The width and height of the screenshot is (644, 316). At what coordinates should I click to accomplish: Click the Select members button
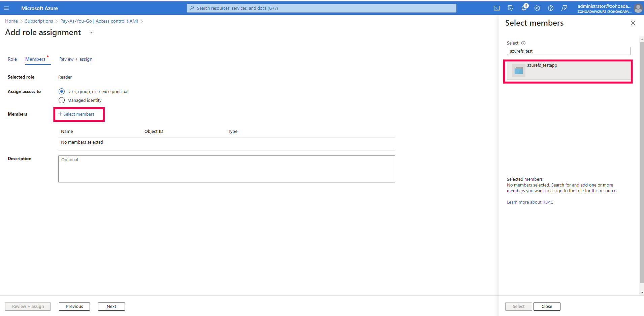pos(79,114)
